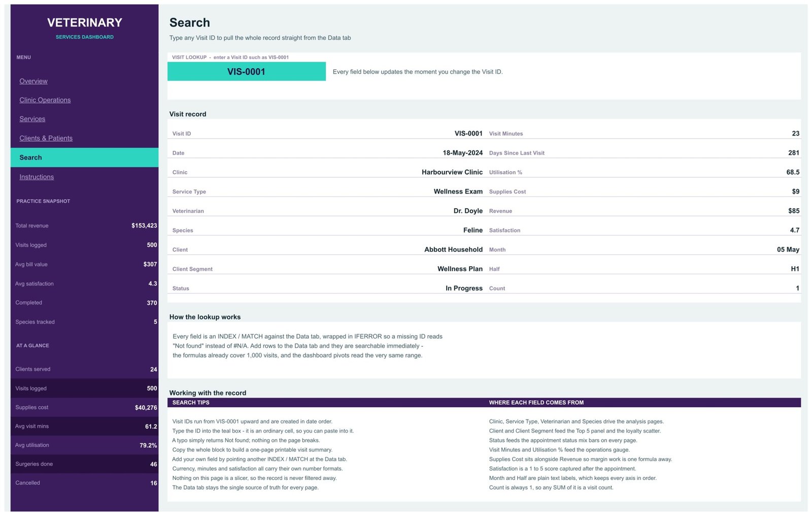Click the WHERE EACH FIELD COMES FROM header

tap(536, 402)
